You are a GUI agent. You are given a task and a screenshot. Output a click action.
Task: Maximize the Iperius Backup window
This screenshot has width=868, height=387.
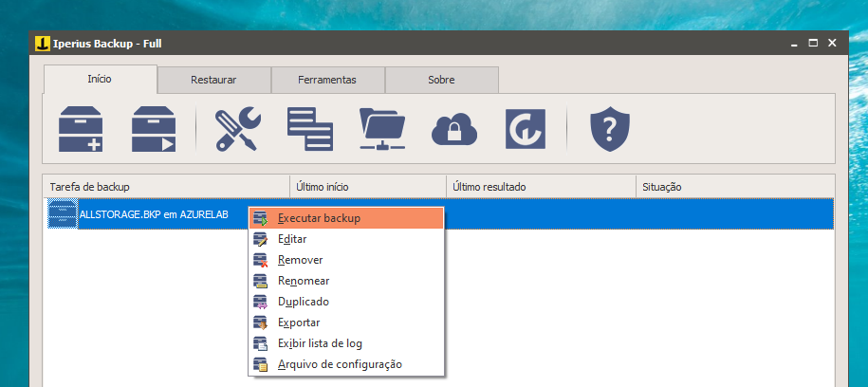[813, 44]
